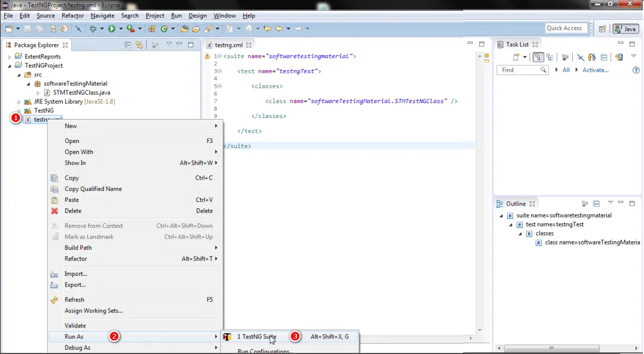Click the Task List help question icon
This screenshot has height=354, width=644.
(636, 70)
